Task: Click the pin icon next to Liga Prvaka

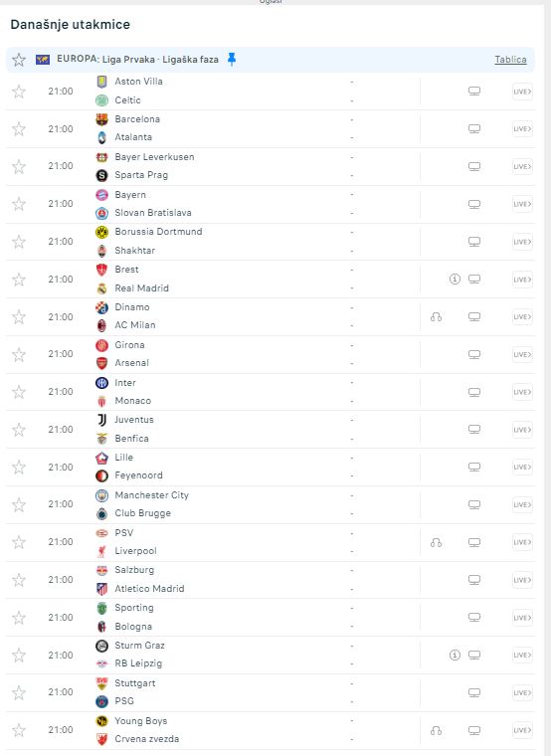Action: (232, 60)
